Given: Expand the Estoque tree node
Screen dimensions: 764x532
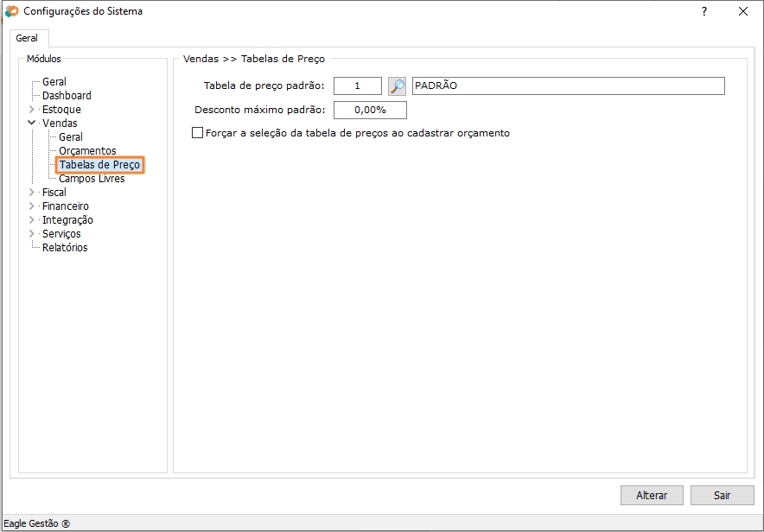Looking at the screenshot, I should tap(32, 110).
